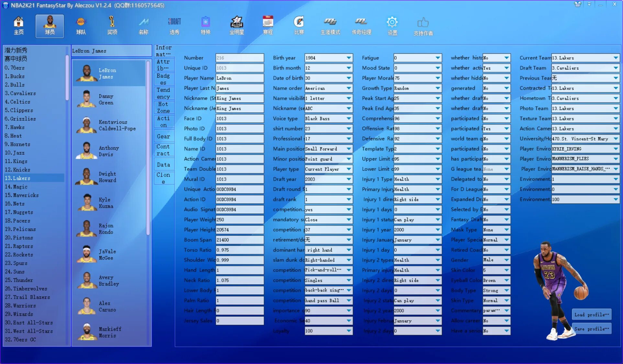The width and height of the screenshot is (623, 364).
Task: Click the title bar dropdown arrow icon
Action: pos(589,4)
